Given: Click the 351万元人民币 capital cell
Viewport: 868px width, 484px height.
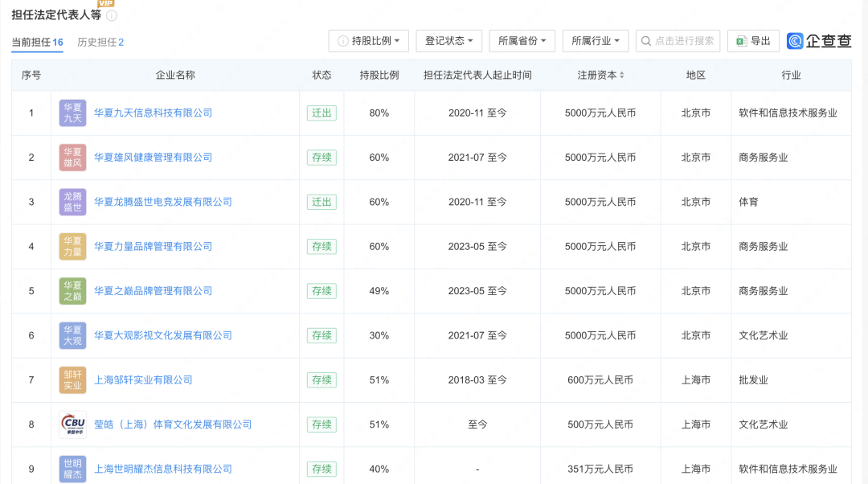Looking at the screenshot, I should coord(600,469).
